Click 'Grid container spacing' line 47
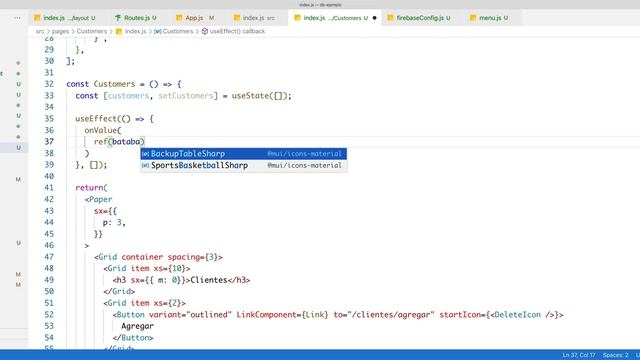 click(158, 257)
